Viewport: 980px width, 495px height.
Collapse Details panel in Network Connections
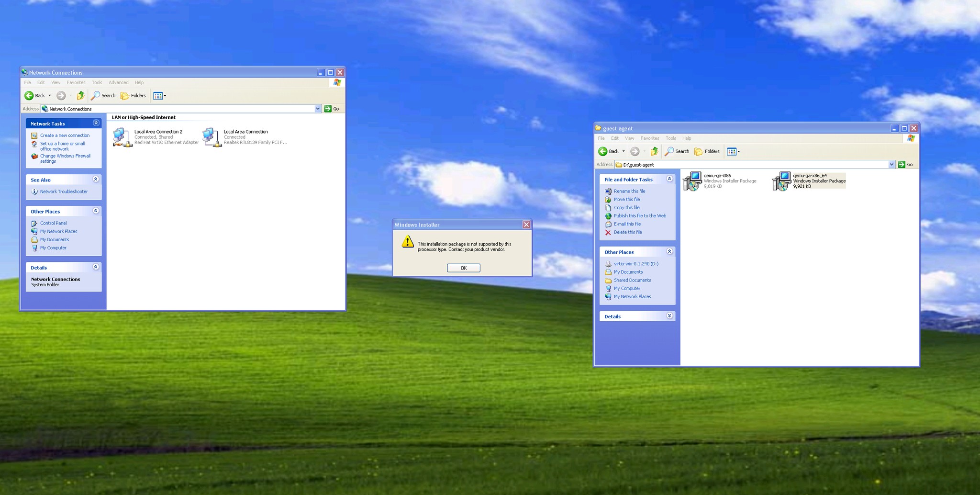point(96,267)
